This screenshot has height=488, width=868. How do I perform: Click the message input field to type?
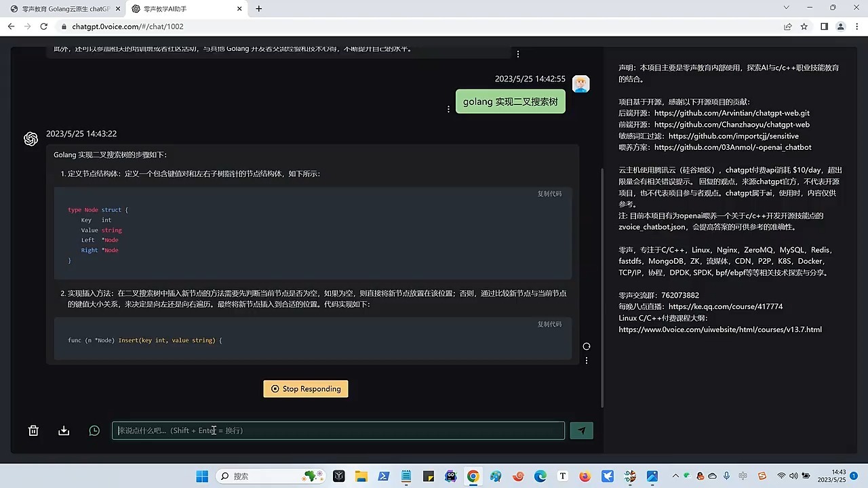pos(338,430)
